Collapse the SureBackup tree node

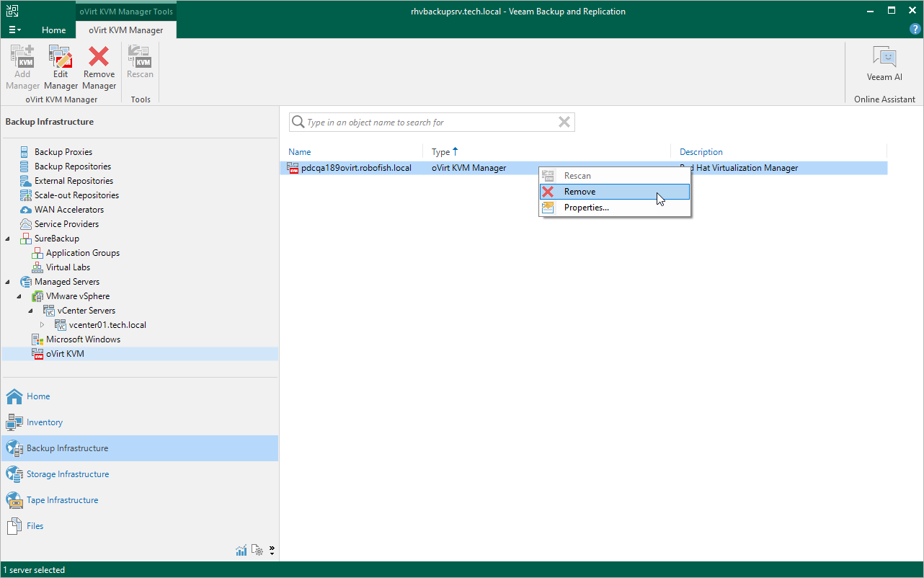click(8, 239)
